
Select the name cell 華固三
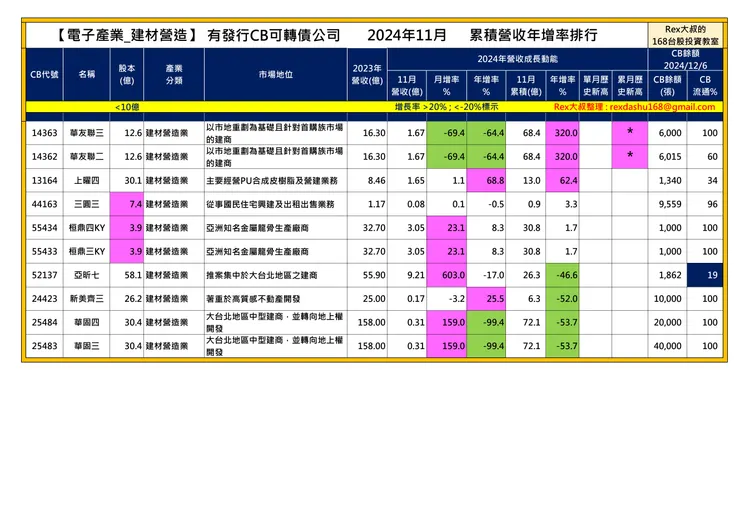click(x=86, y=346)
